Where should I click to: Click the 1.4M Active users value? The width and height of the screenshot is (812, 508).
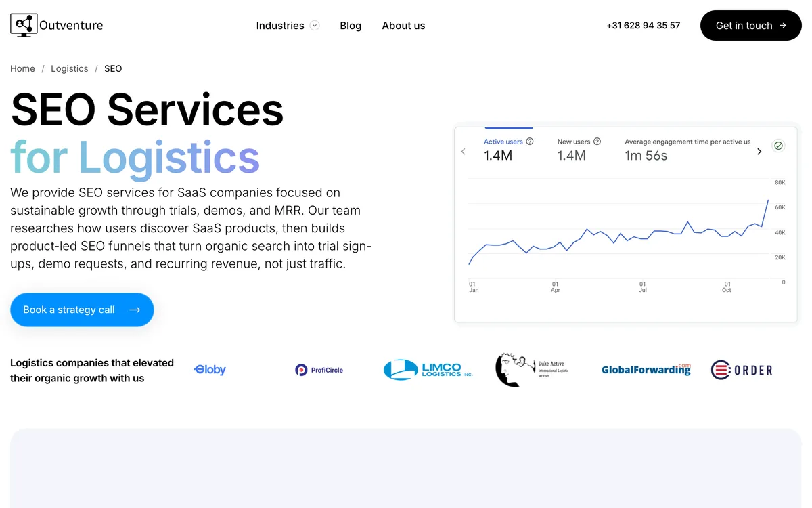(498, 156)
